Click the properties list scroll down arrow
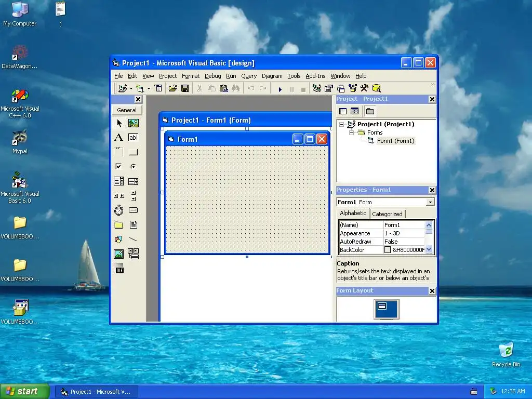The height and width of the screenshot is (399, 532). [429, 250]
